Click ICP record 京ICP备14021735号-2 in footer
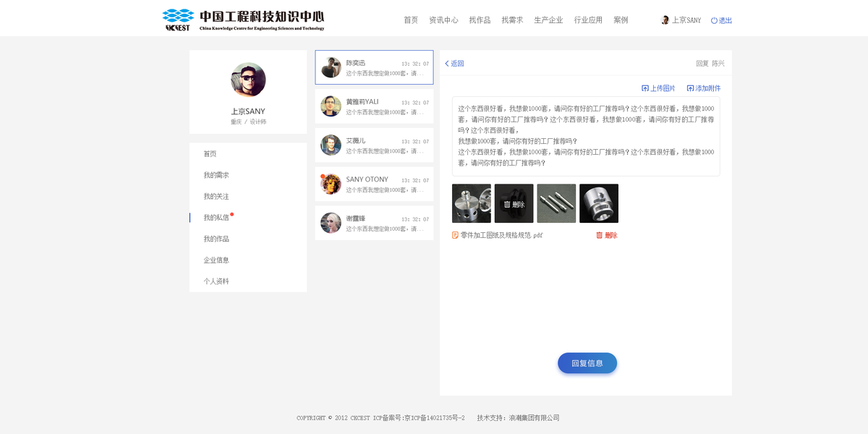 pyautogui.click(x=434, y=418)
